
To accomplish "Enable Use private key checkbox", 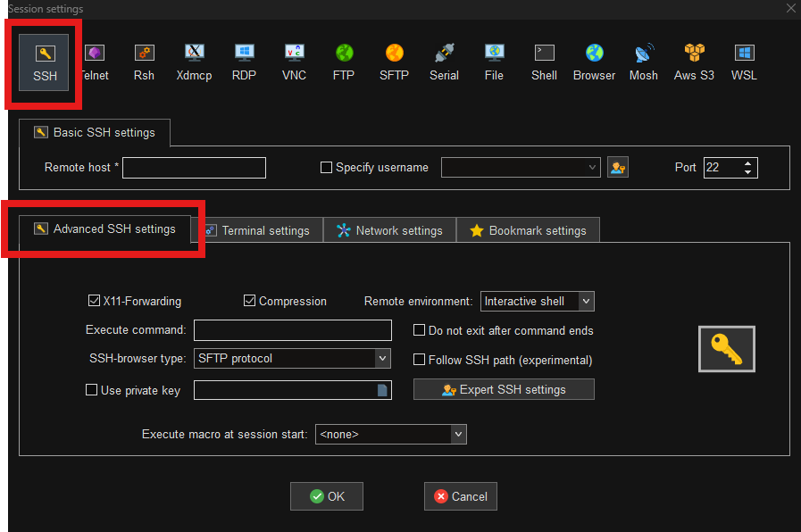I will coord(91,390).
